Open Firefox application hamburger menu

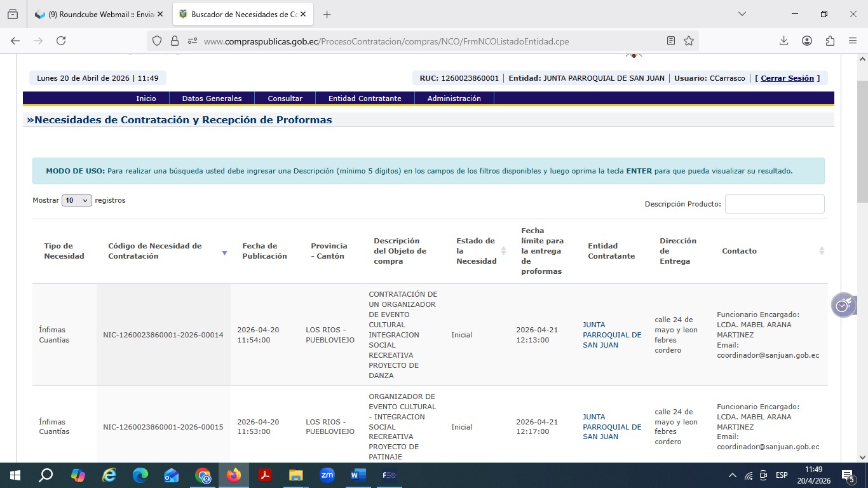pos(853,41)
